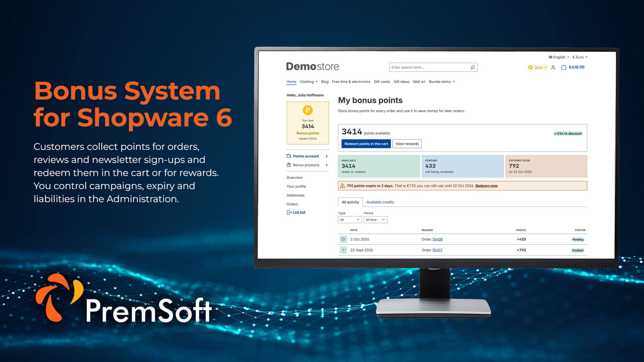Viewport: 644px width, 362px height.
Task: Open the Gift cards category
Action: point(382,82)
